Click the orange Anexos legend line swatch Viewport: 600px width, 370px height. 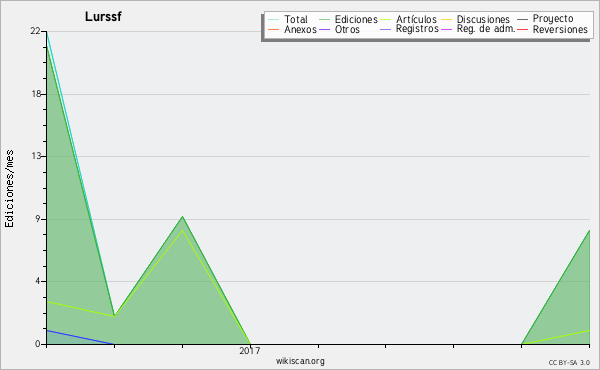(x=274, y=29)
